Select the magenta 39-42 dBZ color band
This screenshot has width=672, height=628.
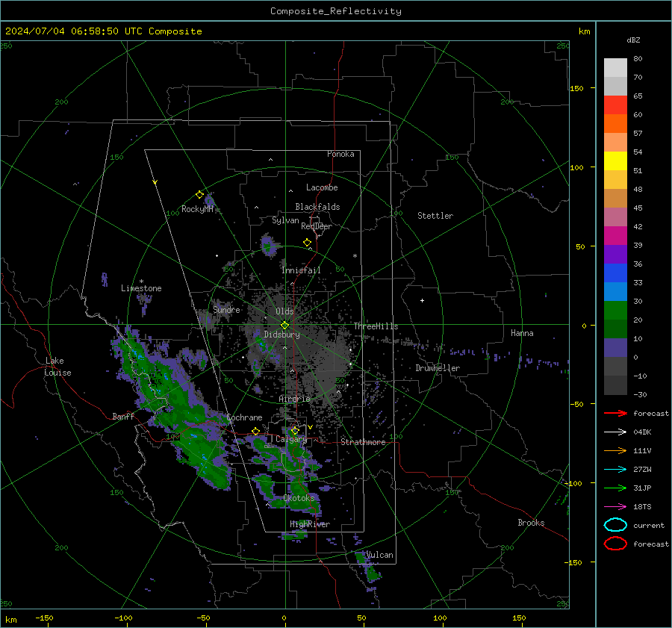point(615,236)
